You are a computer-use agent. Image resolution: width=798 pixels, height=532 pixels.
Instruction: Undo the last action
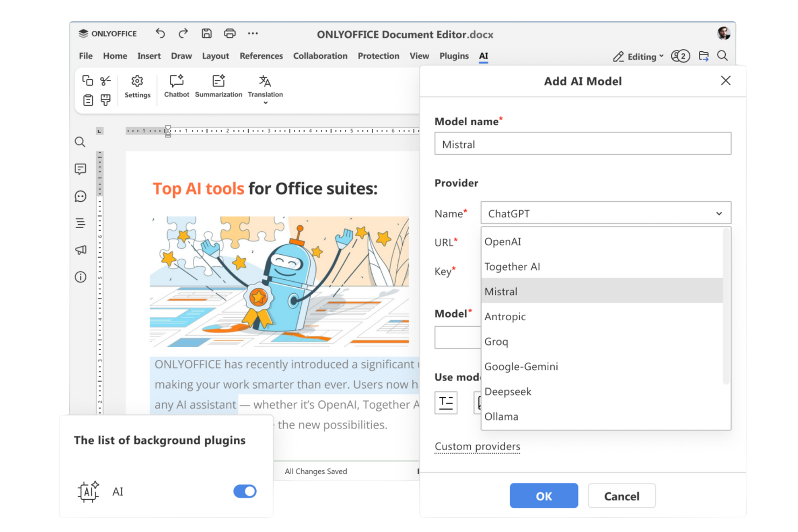[160, 33]
